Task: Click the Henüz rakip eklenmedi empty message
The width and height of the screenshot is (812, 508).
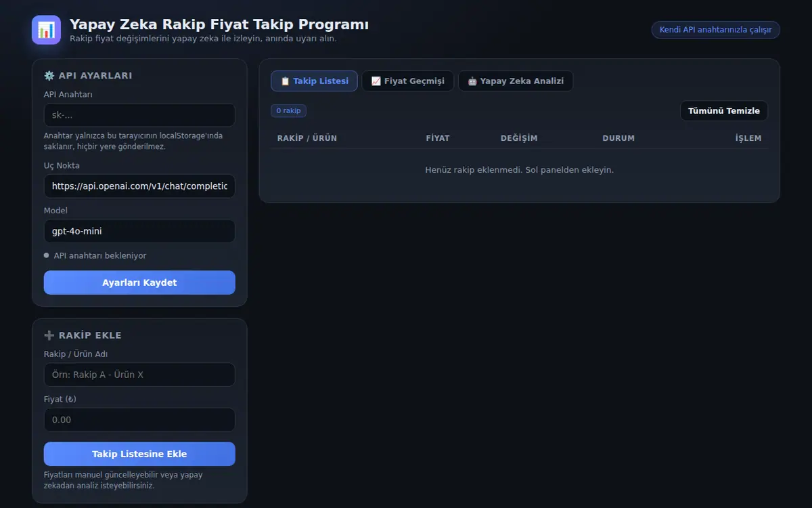Action: coord(519,170)
